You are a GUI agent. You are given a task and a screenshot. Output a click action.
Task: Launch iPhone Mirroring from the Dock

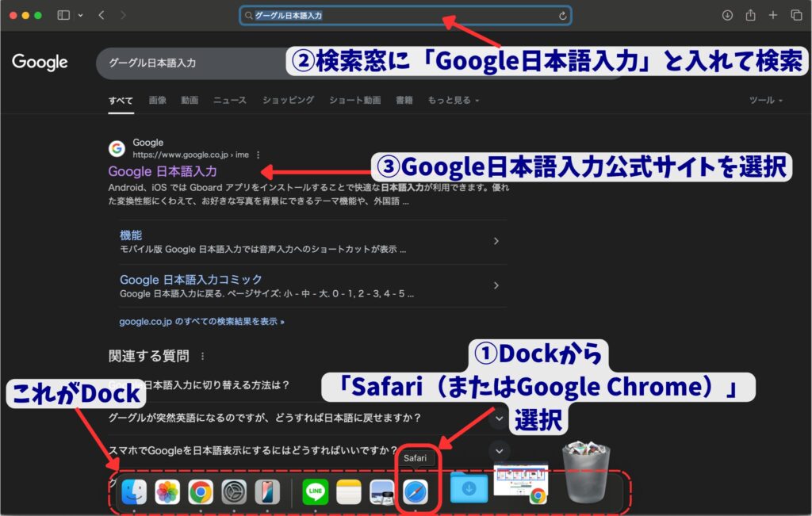267,491
